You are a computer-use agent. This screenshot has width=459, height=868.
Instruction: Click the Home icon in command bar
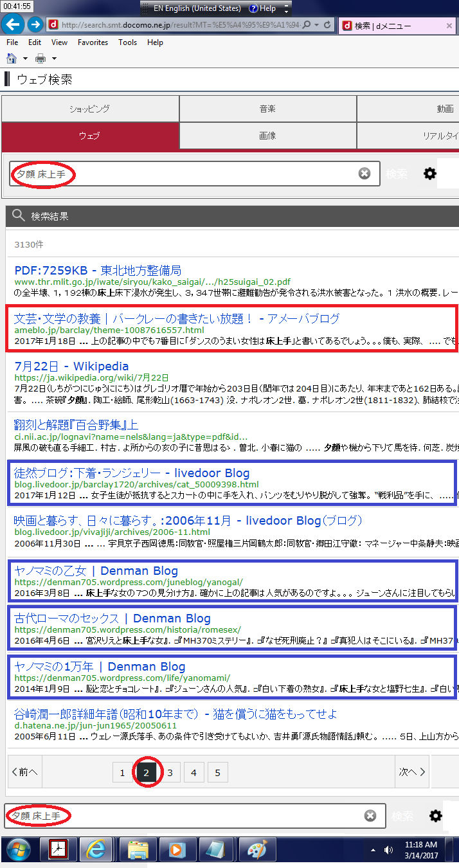pos(11,59)
